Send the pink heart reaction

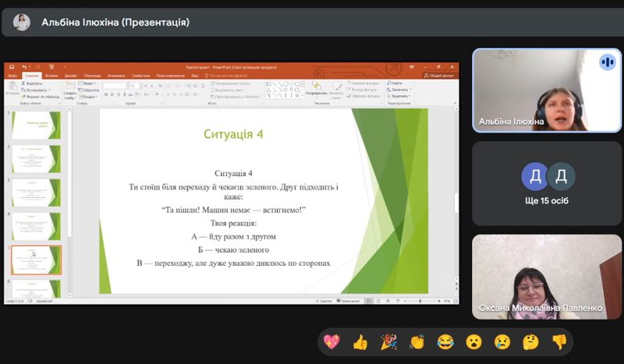[x=331, y=341]
